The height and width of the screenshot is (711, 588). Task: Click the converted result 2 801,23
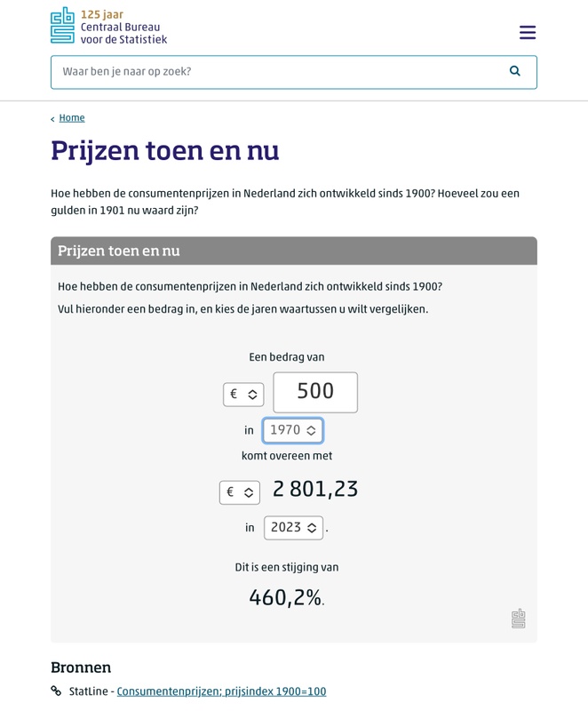click(315, 490)
